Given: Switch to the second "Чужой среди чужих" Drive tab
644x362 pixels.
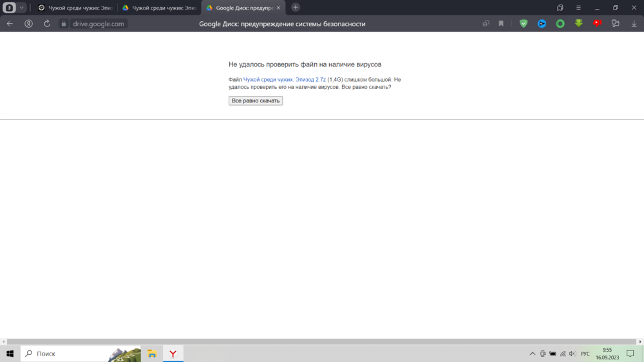Looking at the screenshot, I should point(160,8).
